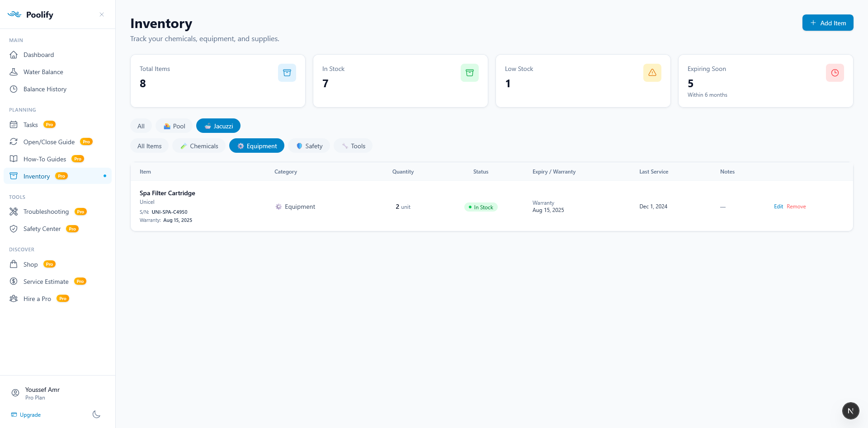The width and height of the screenshot is (868, 428).
Task: Click the Spa Filter Cartridge item name
Action: pos(167,193)
